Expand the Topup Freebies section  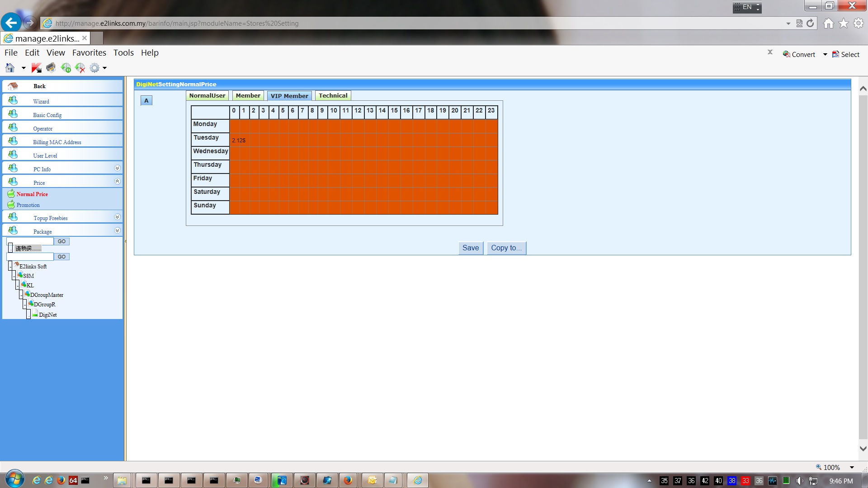pyautogui.click(x=117, y=217)
